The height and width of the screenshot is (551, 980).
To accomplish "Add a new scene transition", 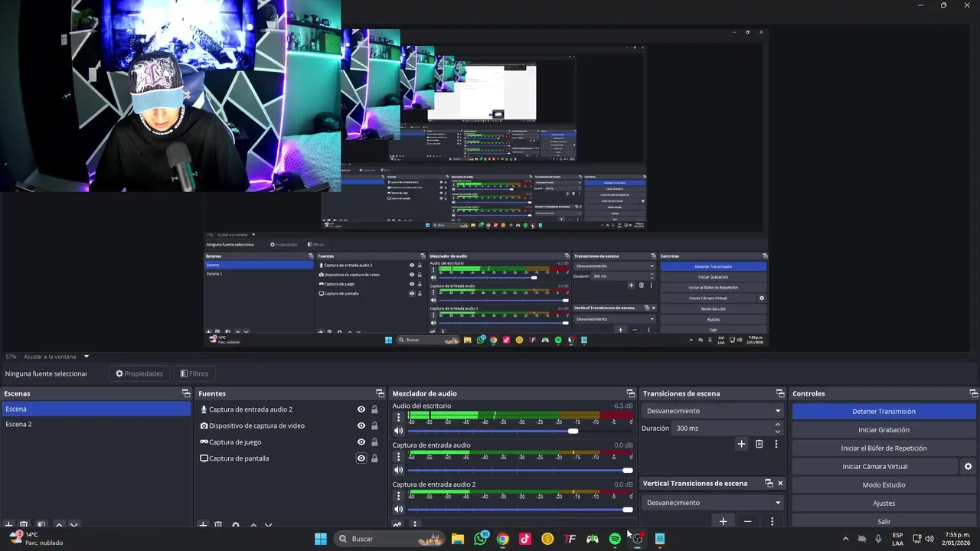I will point(741,444).
